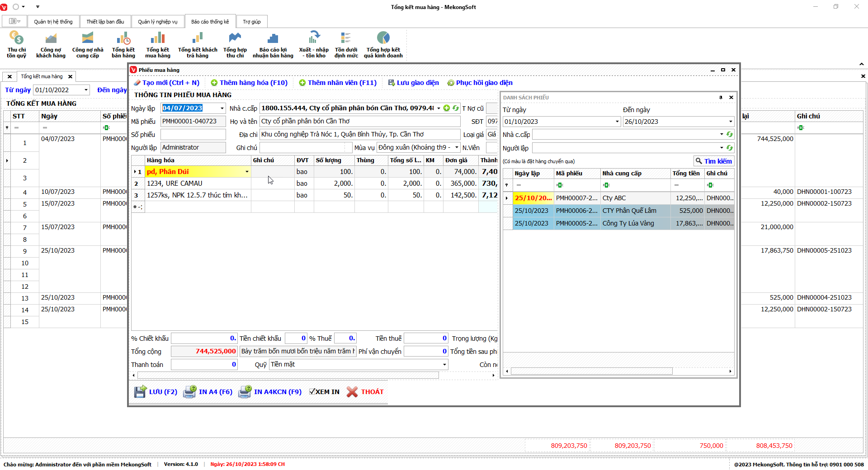Open the Quỹ Tiền mặt dropdown
Screen dimensions: 868x470
tap(444, 365)
